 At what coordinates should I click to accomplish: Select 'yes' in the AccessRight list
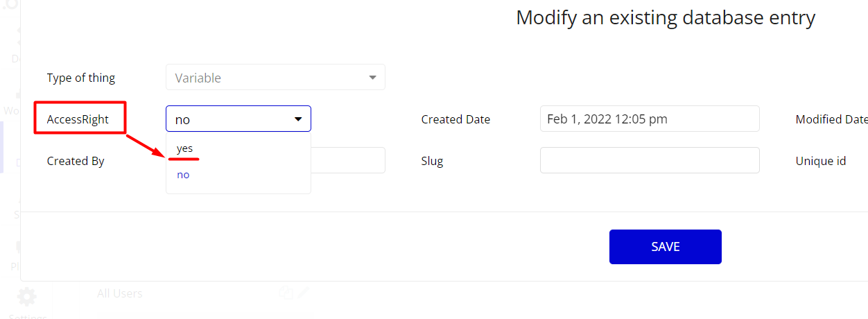(x=184, y=148)
